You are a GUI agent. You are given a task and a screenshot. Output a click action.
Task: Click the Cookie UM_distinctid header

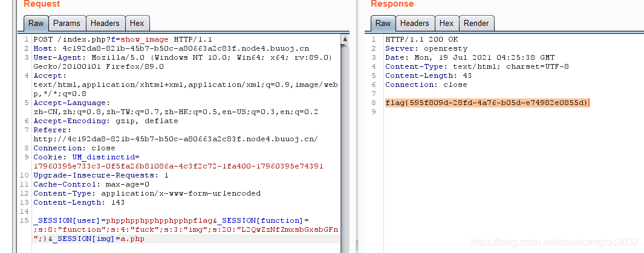pyautogui.click(x=86, y=157)
